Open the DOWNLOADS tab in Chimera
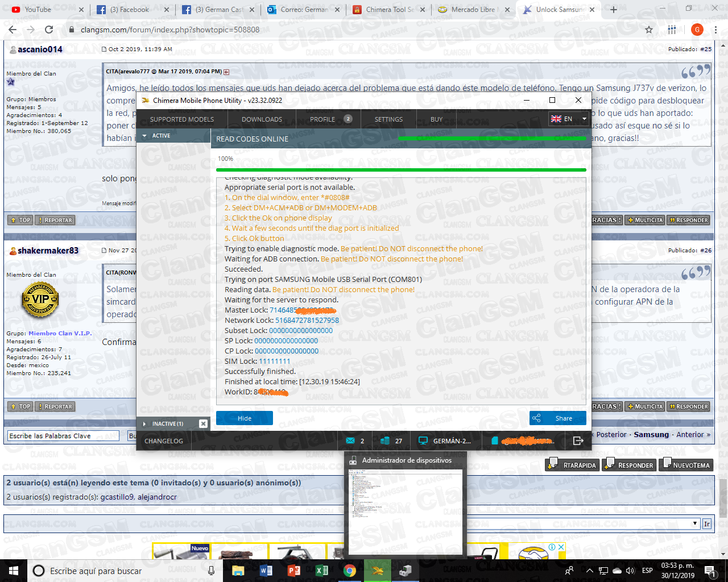Screen dimensions: 728x582 [262, 119]
